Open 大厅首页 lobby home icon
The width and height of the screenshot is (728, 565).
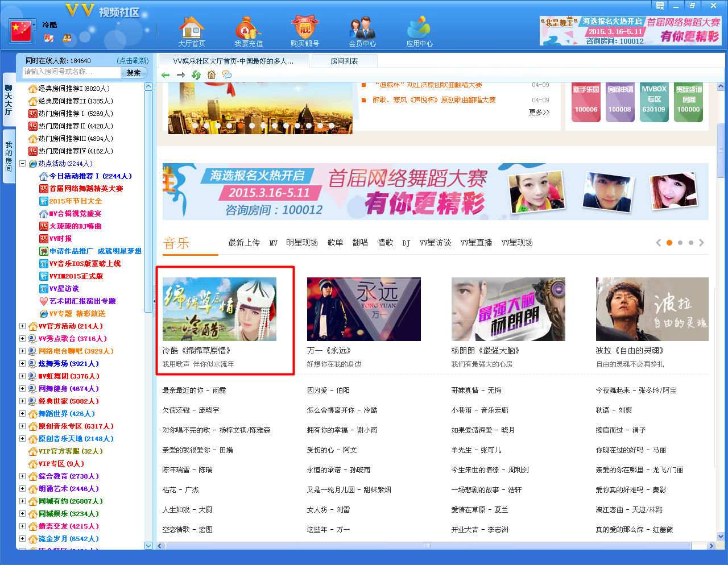click(x=191, y=31)
